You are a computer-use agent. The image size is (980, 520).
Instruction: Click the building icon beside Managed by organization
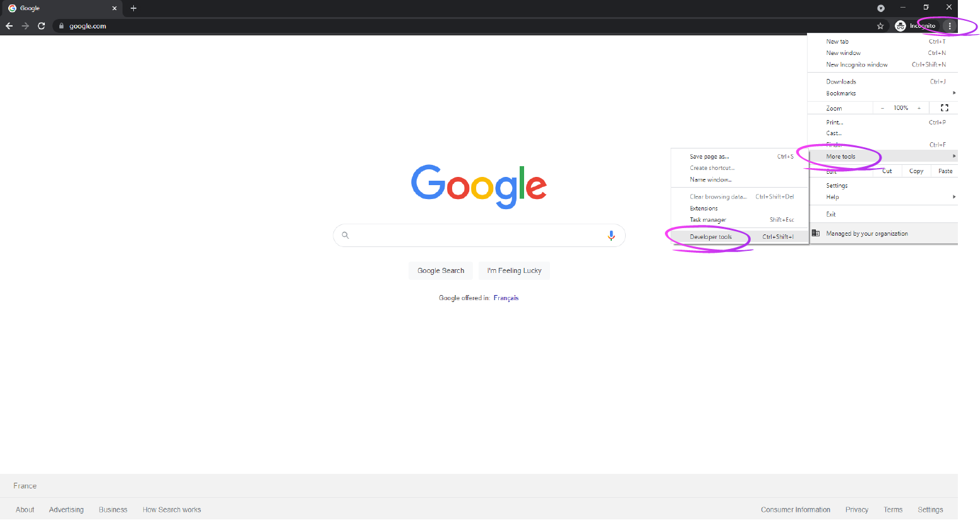816,233
